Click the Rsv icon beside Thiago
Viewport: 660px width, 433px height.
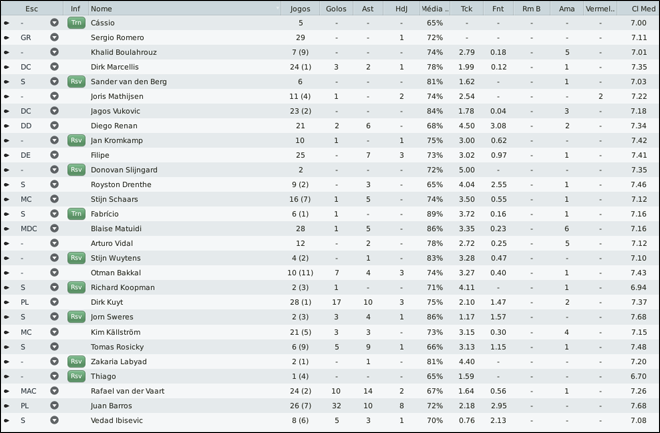[75, 376]
